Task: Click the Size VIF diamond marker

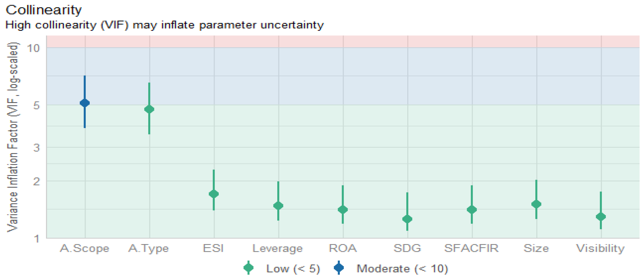Action: (536, 204)
